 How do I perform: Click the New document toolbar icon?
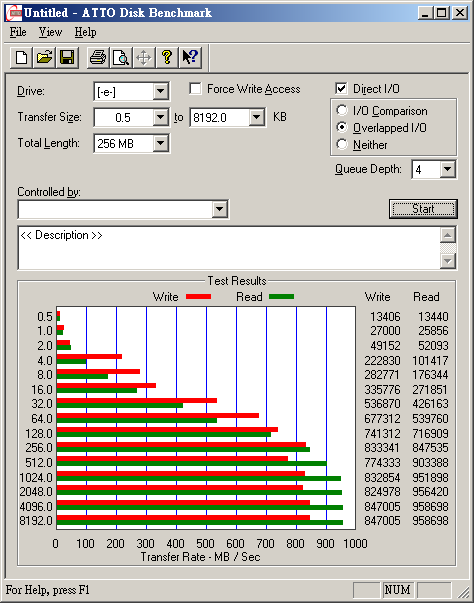(21, 58)
